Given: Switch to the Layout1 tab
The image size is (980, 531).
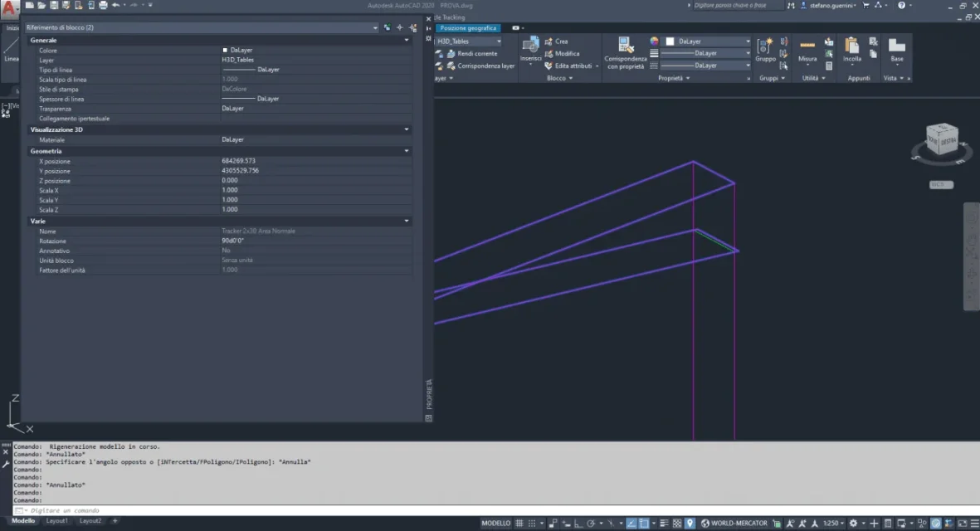Looking at the screenshot, I should pos(57,521).
